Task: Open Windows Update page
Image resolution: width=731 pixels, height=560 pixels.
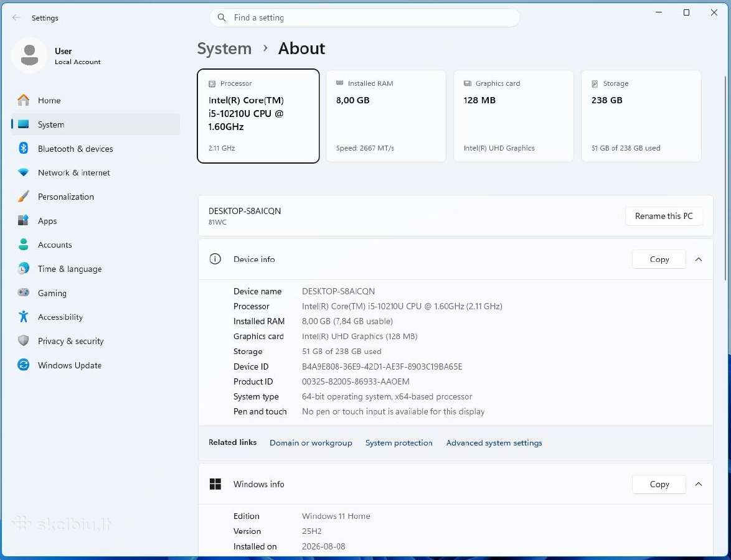Action: pos(95,365)
